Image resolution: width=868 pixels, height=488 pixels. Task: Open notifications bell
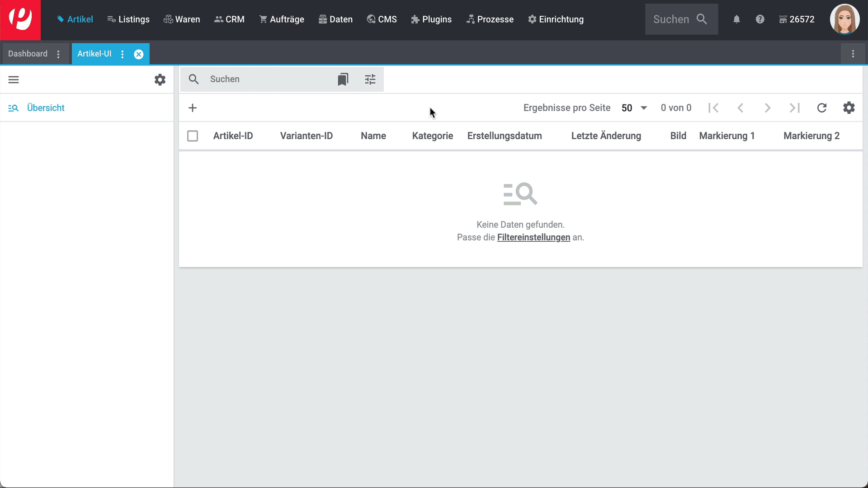(x=736, y=19)
